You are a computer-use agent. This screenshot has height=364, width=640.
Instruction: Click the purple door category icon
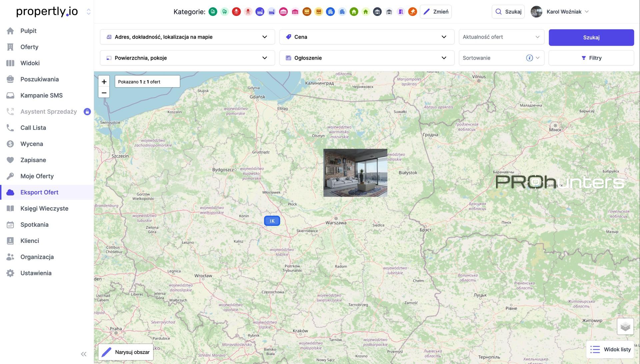tap(401, 12)
